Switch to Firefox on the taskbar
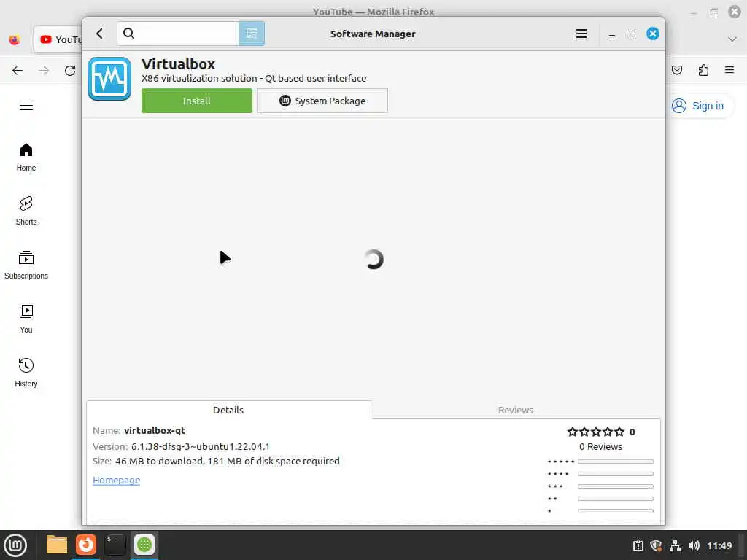This screenshot has width=747, height=560. (86, 545)
